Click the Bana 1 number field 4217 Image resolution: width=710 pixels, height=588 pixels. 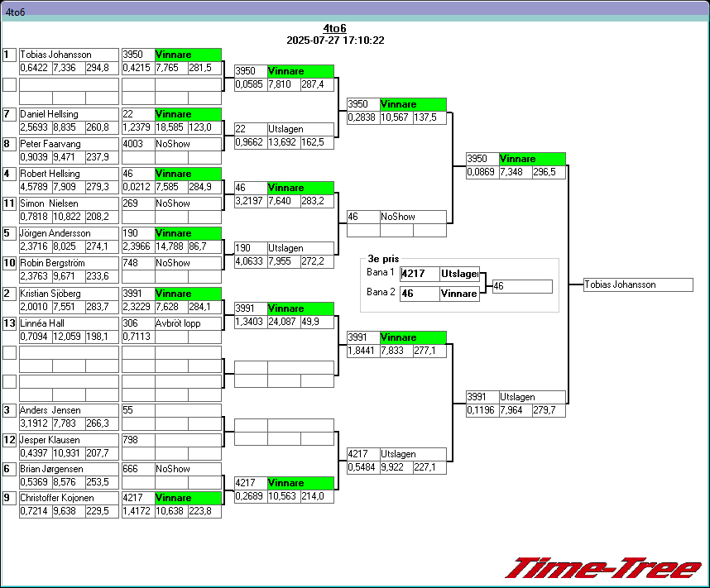[420, 274]
